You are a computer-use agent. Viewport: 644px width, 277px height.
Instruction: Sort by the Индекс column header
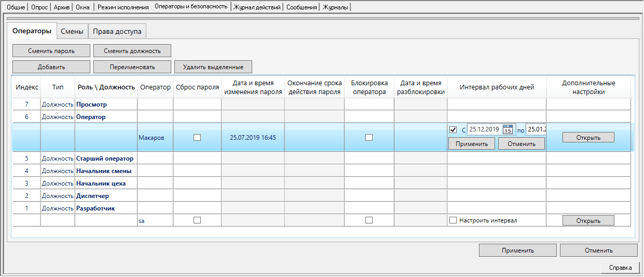[x=26, y=87]
